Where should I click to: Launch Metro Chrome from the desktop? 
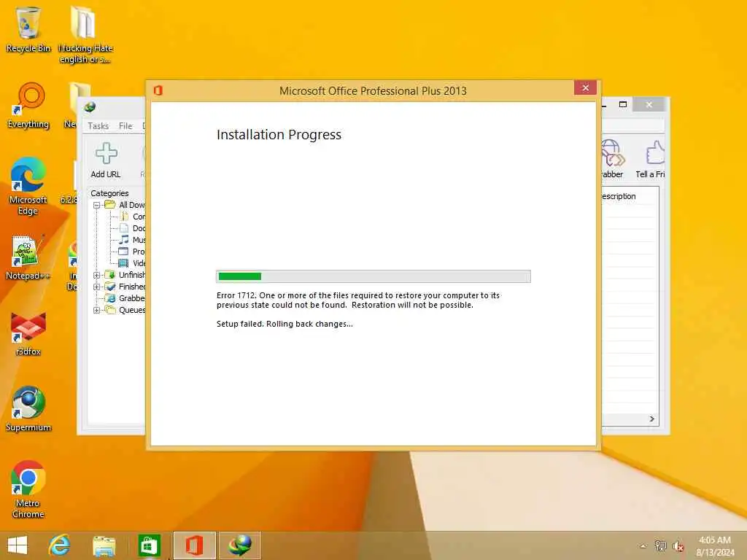click(28, 489)
